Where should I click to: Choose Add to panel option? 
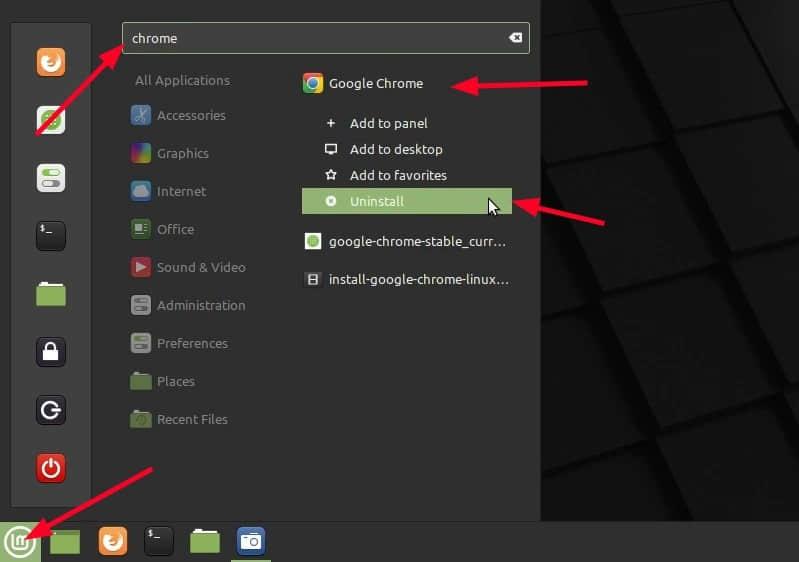point(388,123)
